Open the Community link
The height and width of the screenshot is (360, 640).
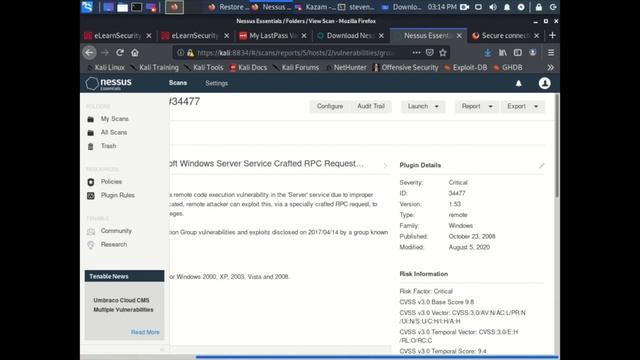116,231
